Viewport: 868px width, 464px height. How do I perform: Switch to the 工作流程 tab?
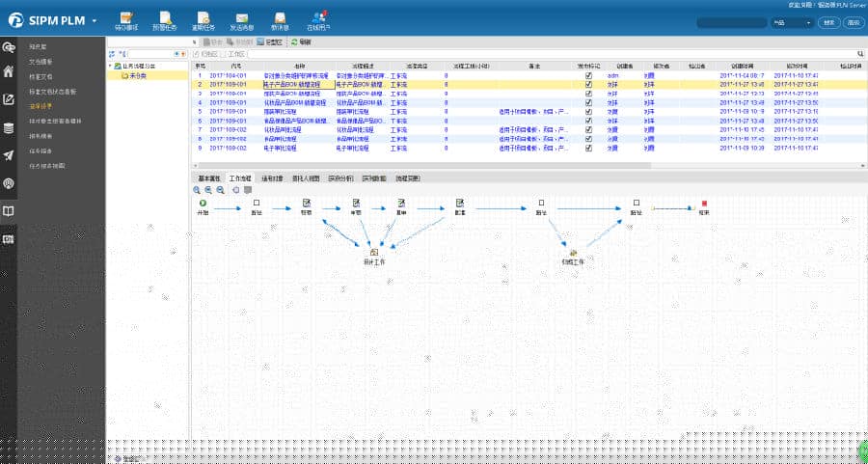pyautogui.click(x=240, y=178)
